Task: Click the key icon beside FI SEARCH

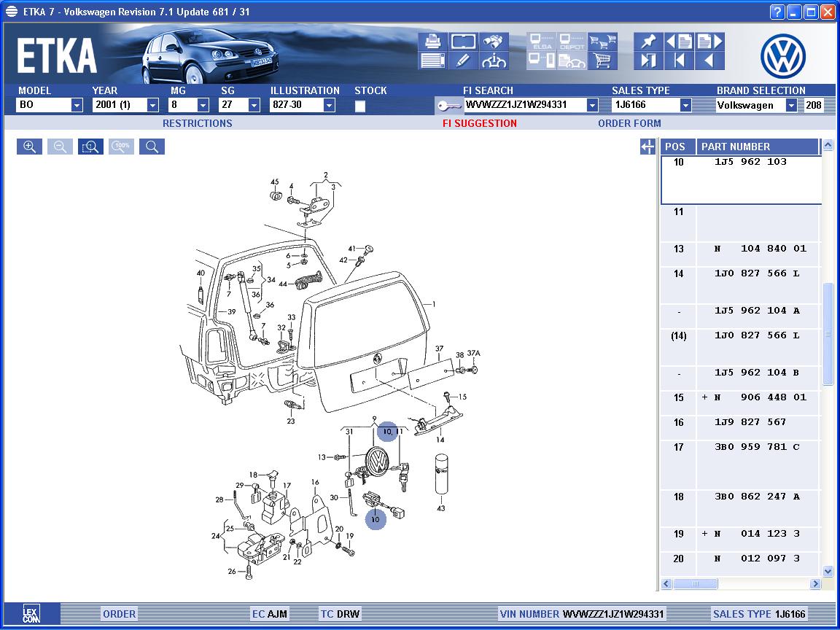Action: pos(449,106)
